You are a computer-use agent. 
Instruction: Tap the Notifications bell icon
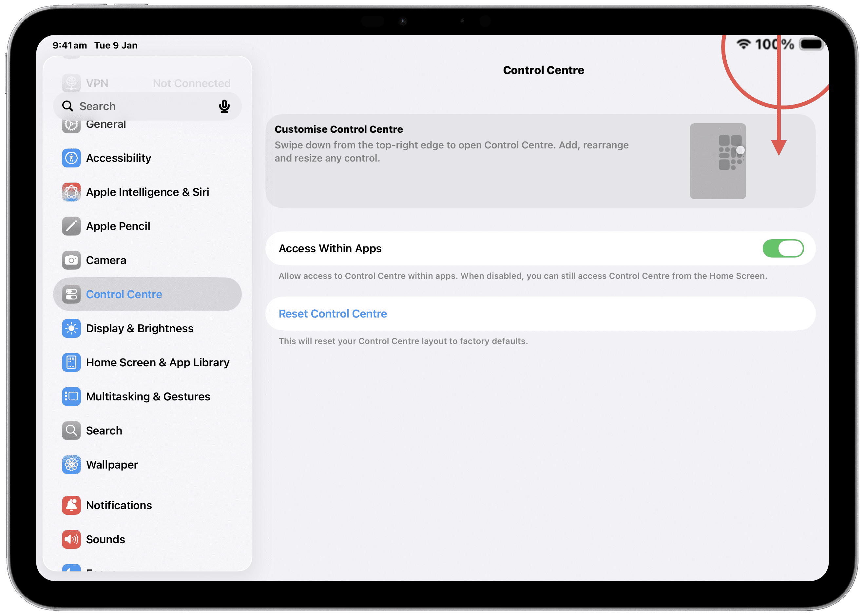[71, 505]
